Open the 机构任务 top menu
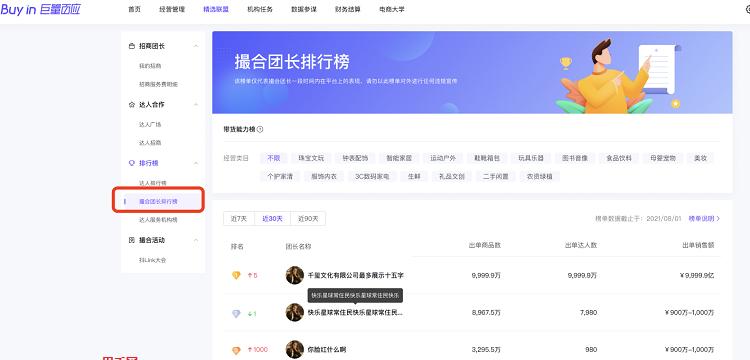750x360 pixels. 260,9
